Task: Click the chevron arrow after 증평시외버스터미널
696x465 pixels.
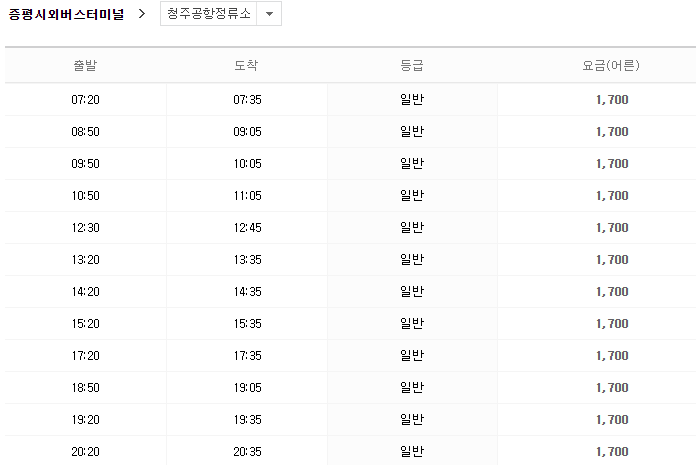Action: point(142,14)
